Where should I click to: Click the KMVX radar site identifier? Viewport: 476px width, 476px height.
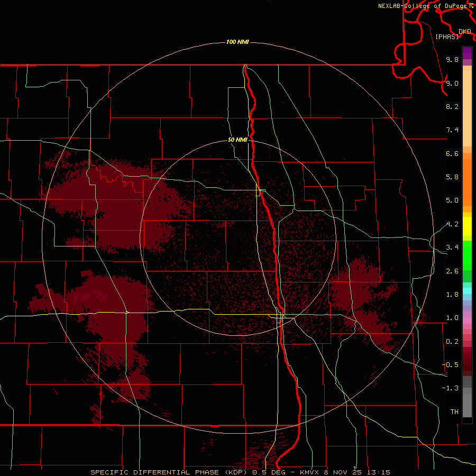[x=309, y=472]
